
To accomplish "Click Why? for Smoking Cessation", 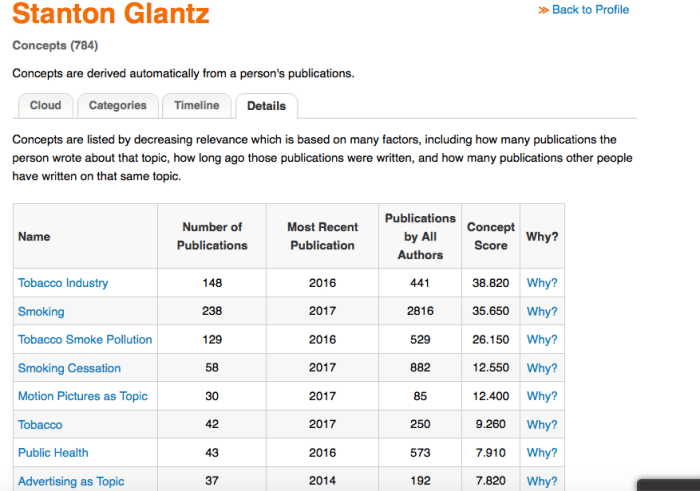I will 542,368.
